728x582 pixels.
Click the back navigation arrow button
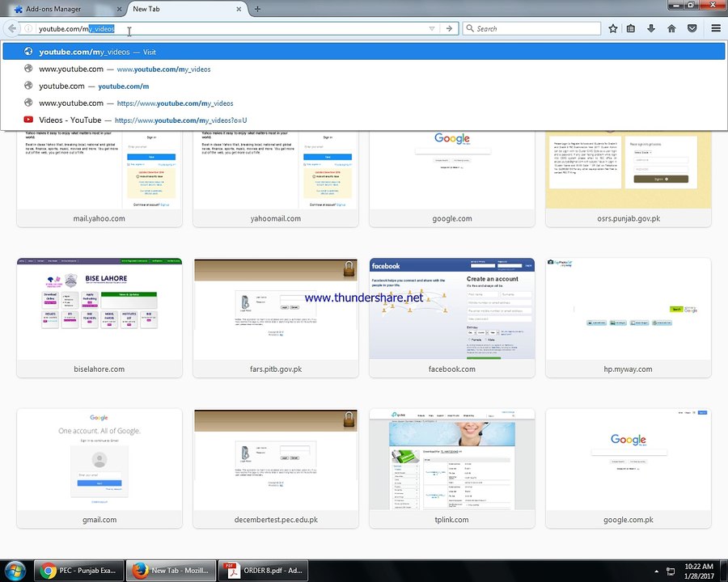[x=11, y=28]
